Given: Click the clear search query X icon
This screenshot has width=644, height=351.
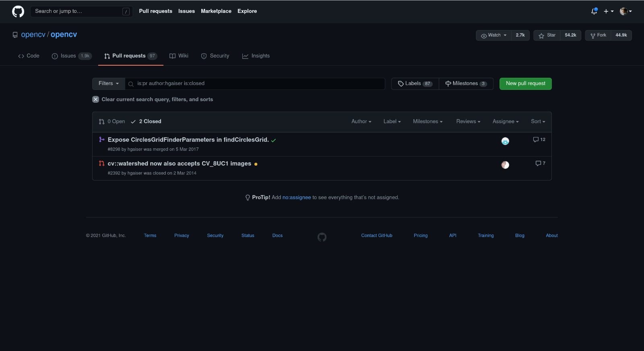Looking at the screenshot, I should [95, 99].
